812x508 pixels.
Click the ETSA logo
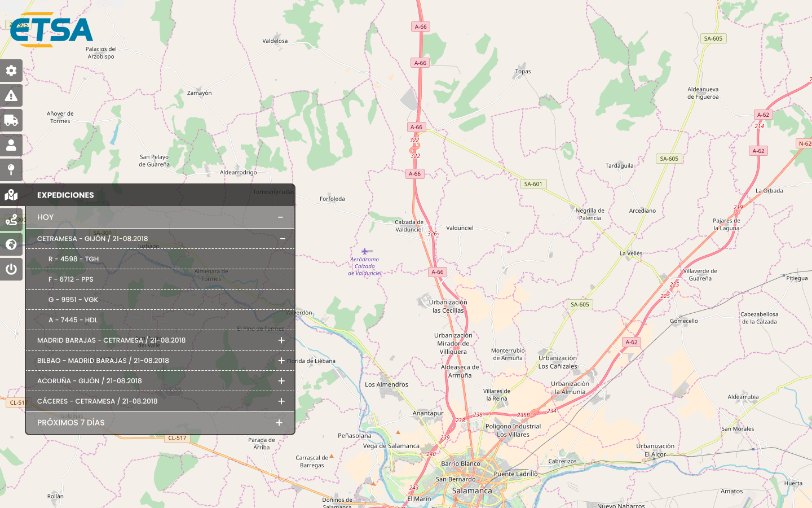tap(51, 30)
